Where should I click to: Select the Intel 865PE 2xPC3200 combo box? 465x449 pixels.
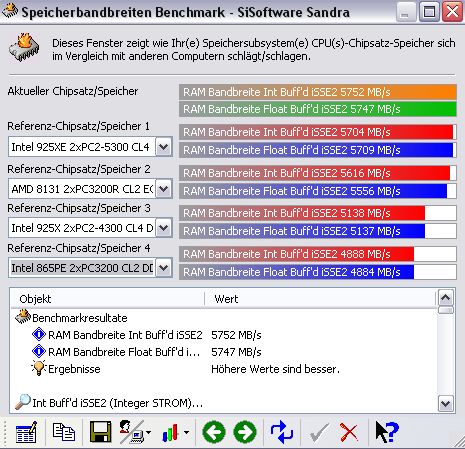click(x=90, y=268)
